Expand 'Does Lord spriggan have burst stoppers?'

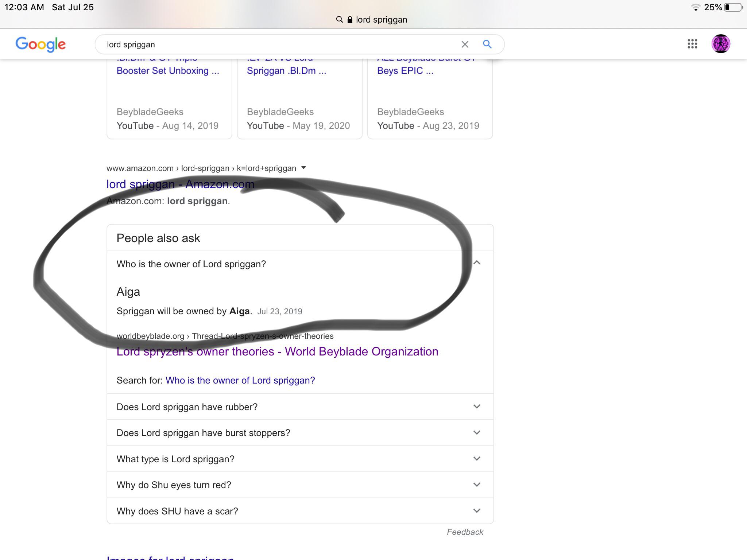476,433
